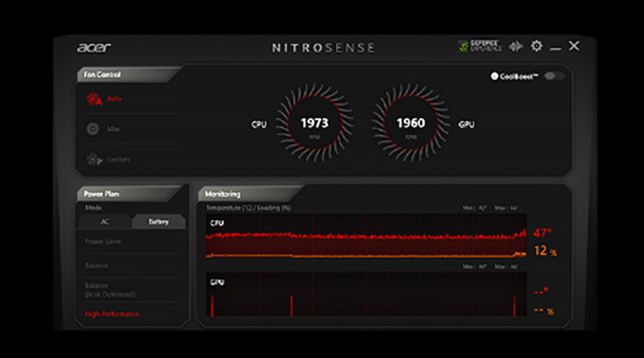The image size is (644, 358).
Task: Click the CPU fan RPM dial
Action: [x=314, y=124]
